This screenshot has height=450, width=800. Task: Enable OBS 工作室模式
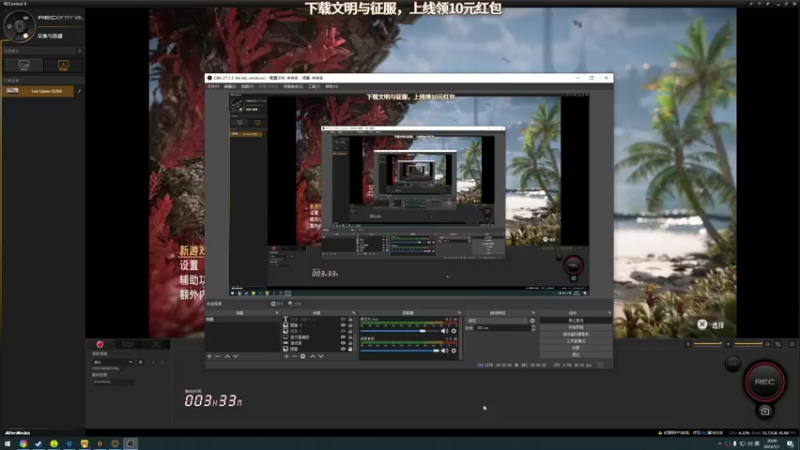coord(576,341)
